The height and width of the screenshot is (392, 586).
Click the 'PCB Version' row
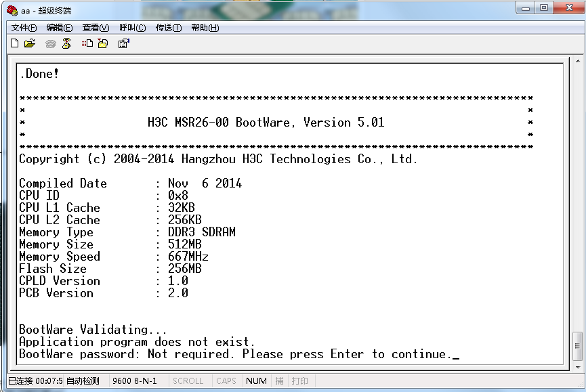[104, 293]
